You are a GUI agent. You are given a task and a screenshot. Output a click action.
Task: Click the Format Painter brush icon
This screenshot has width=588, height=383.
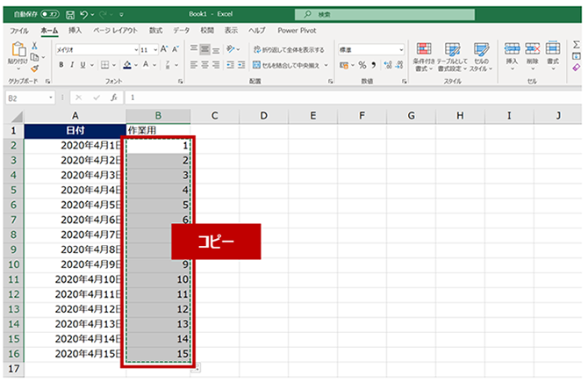(35, 66)
